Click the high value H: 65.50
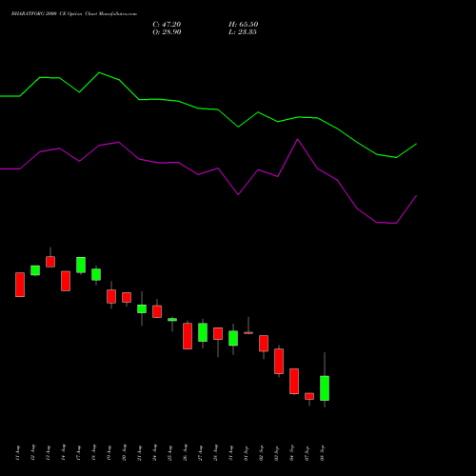This screenshot has width=476, height=476. [243, 25]
